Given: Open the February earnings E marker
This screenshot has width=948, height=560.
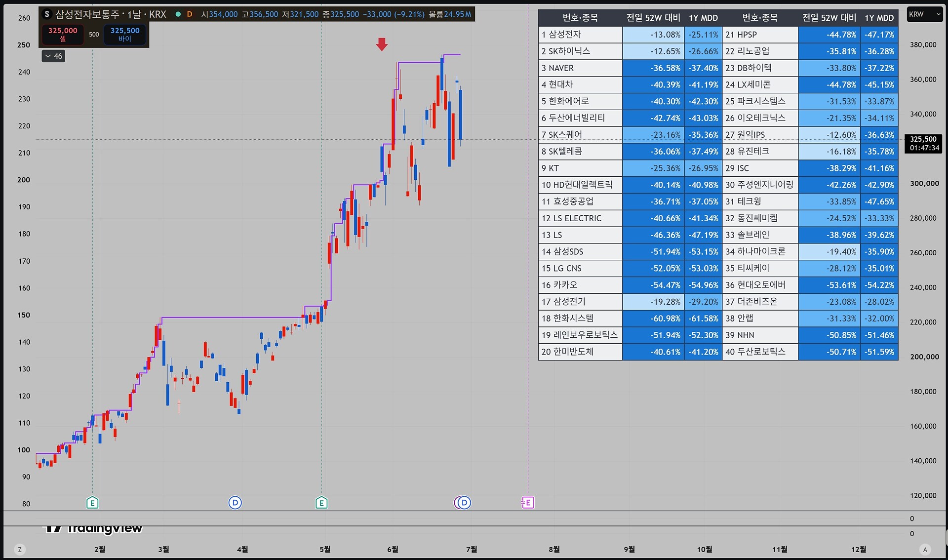Looking at the screenshot, I should 92,503.
